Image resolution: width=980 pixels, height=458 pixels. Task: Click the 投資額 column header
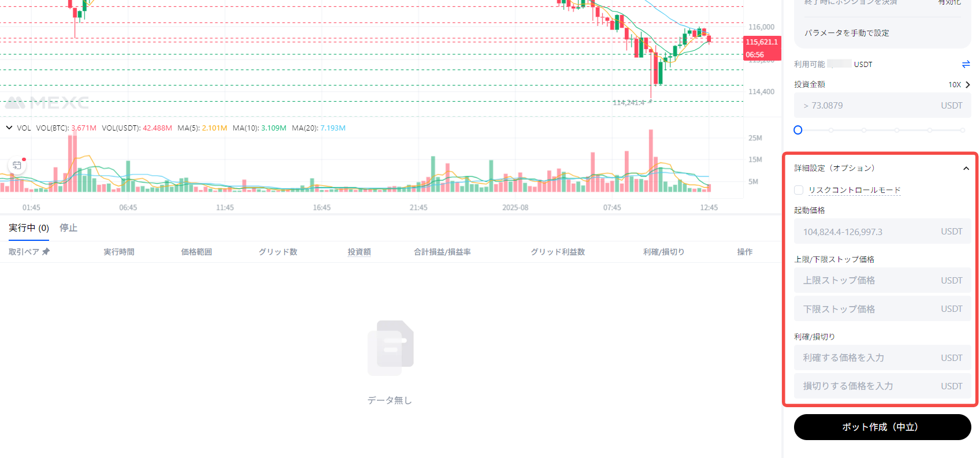click(x=359, y=252)
